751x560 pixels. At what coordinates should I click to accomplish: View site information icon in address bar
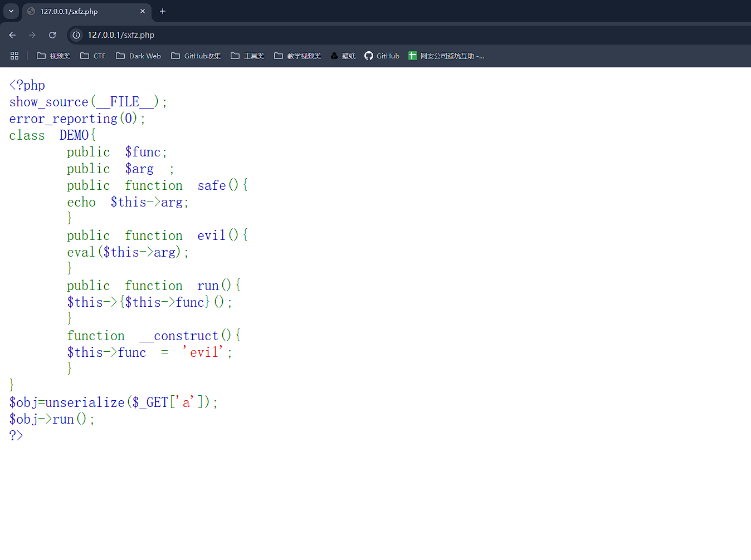tap(76, 35)
